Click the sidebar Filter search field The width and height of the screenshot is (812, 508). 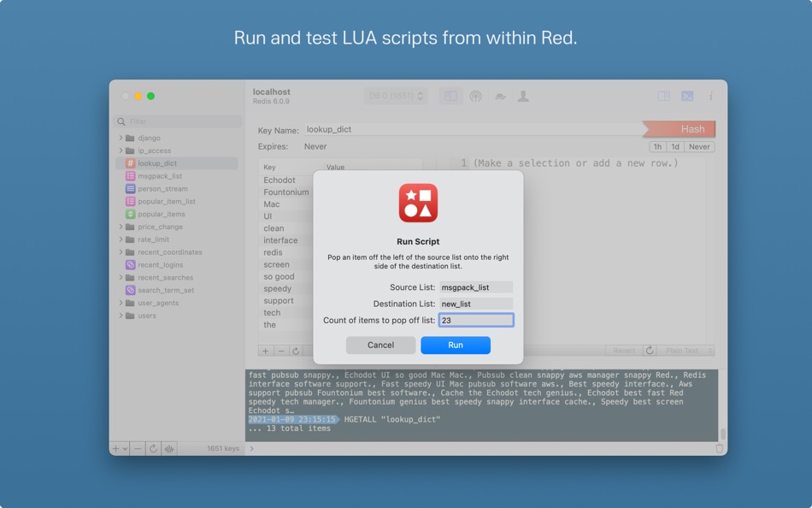[x=178, y=121]
